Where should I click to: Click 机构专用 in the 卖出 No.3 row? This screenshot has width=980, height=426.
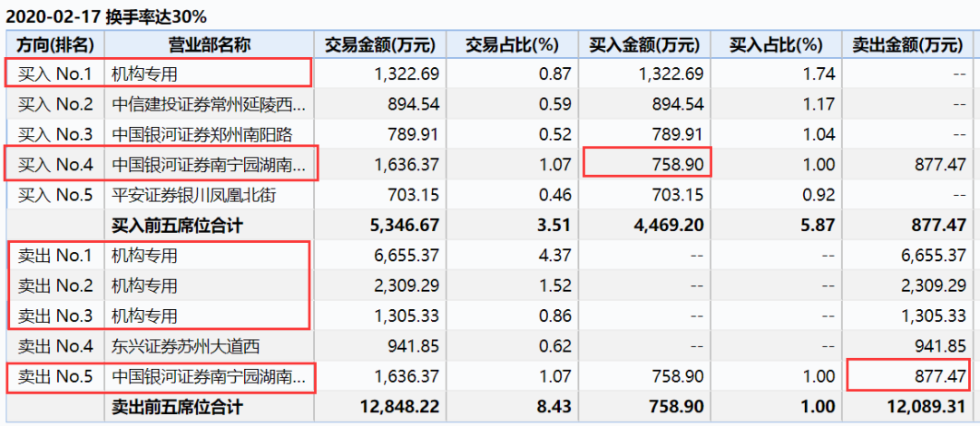pos(144,316)
